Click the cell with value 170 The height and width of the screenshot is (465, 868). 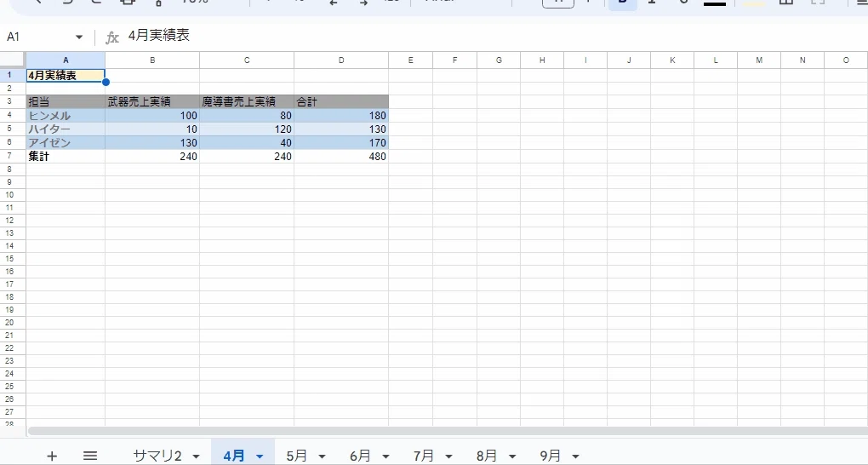341,142
